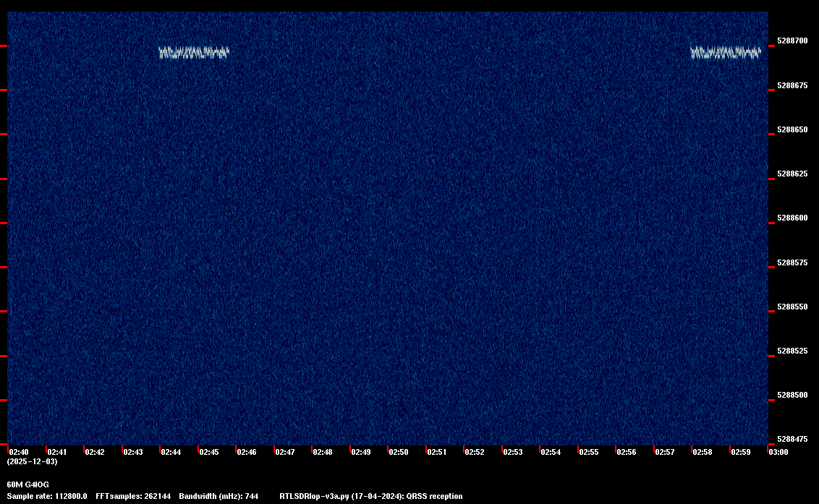Click the 02:48 time label
The image size is (819, 504).
click(x=322, y=452)
